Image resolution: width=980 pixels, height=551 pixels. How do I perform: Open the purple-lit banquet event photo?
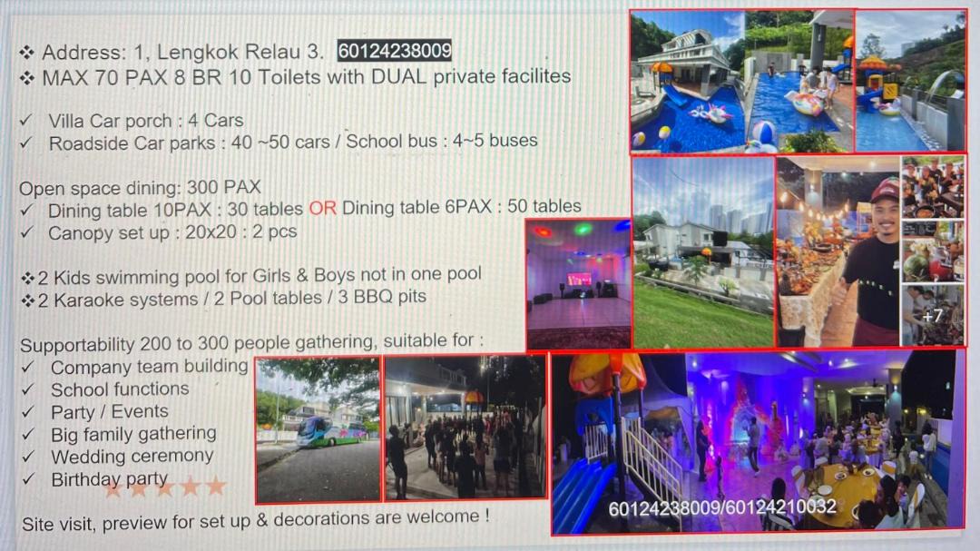point(758,442)
